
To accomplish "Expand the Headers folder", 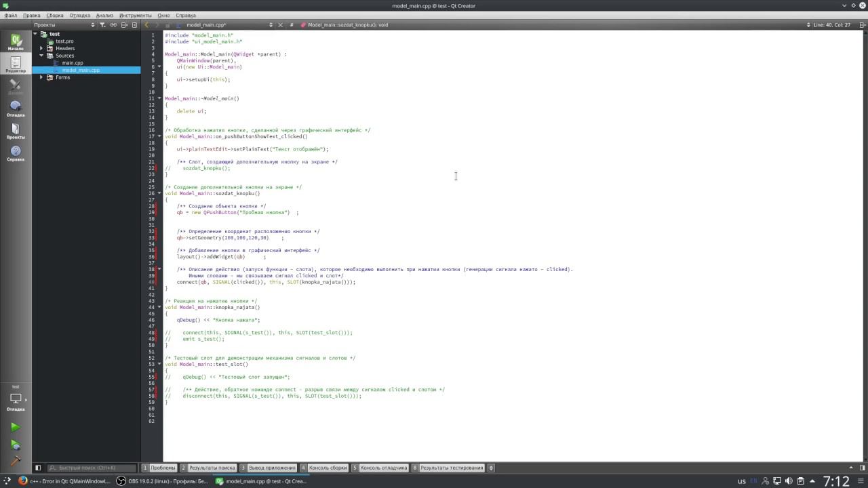I will (x=41, y=48).
